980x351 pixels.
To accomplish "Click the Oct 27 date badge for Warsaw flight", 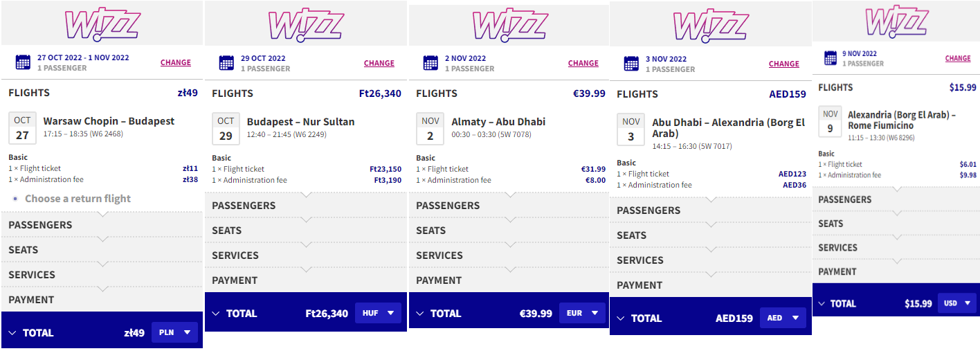I will (x=23, y=128).
